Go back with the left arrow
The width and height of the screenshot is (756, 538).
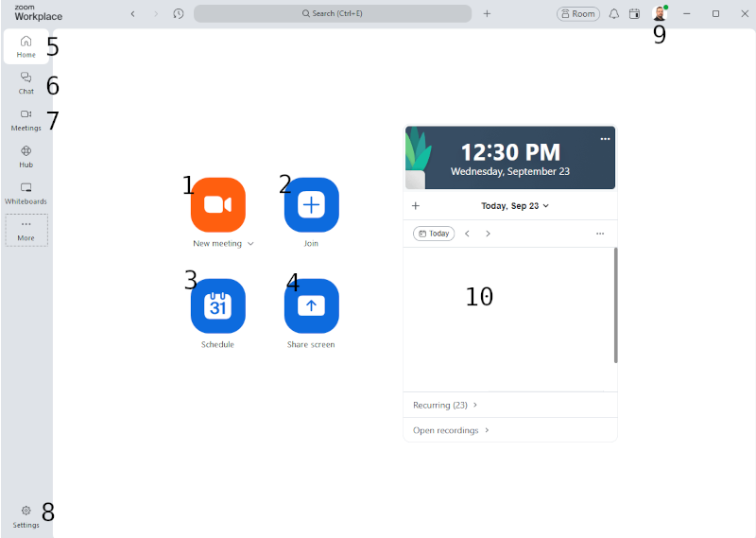[133, 13]
